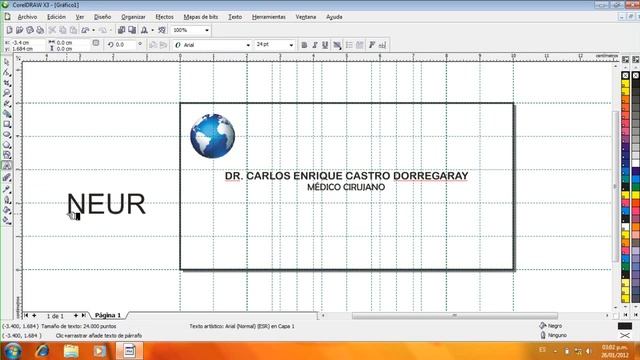The width and height of the screenshot is (640, 360).
Task: Open Windows Explorer folder on taskbar
Action: coord(71,351)
